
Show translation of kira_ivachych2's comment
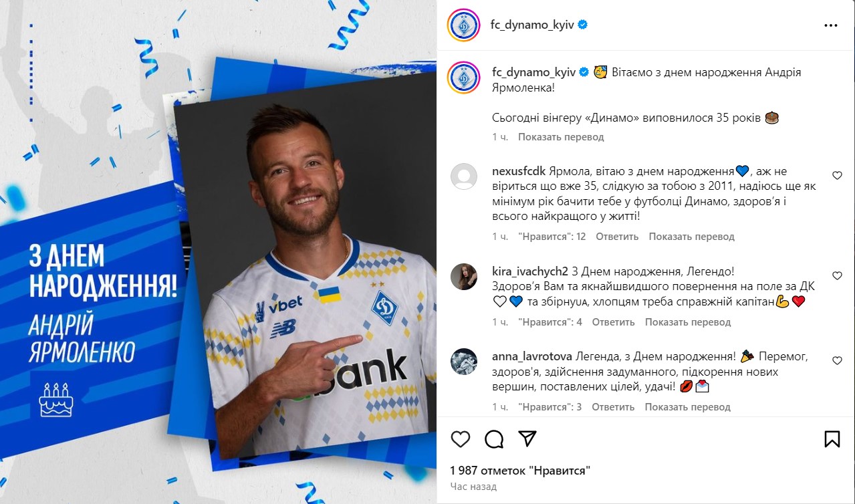pos(688,322)
